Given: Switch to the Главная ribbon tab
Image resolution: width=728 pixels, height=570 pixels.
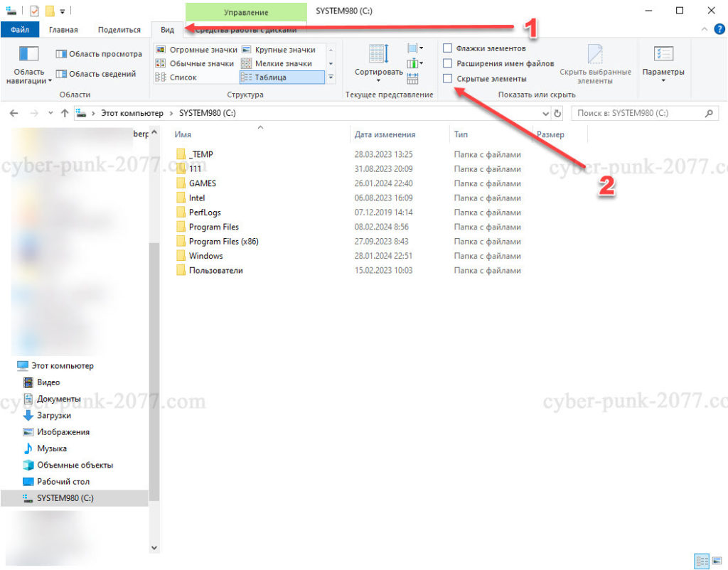Looking at the screenshot, I should tap(63, 30).
